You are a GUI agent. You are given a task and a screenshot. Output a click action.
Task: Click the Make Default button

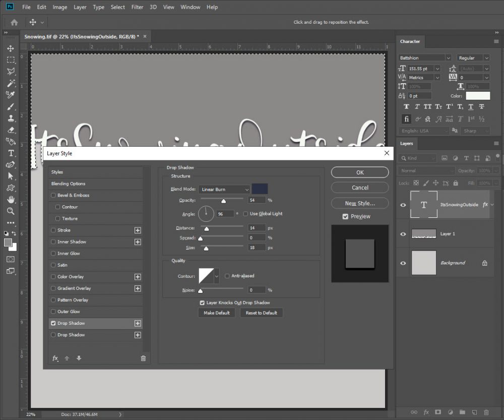pyautogui.click(x=217, y=313)
